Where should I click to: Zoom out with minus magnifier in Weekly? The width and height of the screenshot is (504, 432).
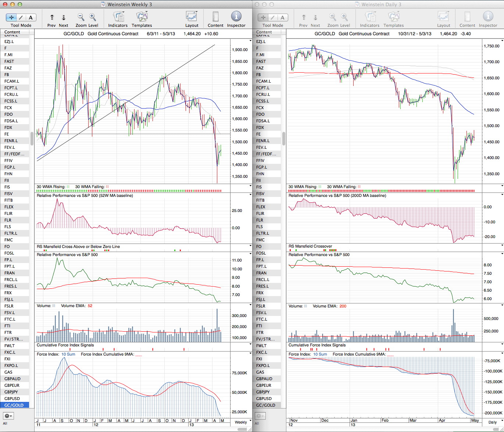click(x=81, y=17)
